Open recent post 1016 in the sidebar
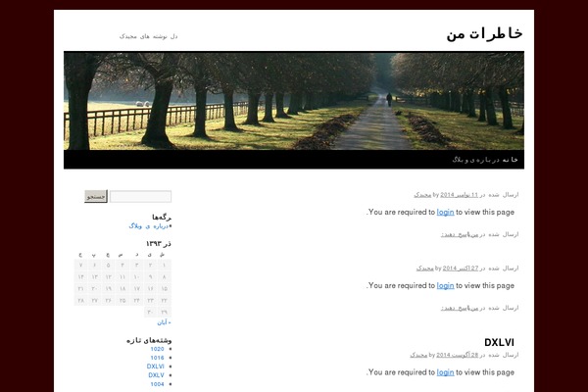 (x=157, y=358)
